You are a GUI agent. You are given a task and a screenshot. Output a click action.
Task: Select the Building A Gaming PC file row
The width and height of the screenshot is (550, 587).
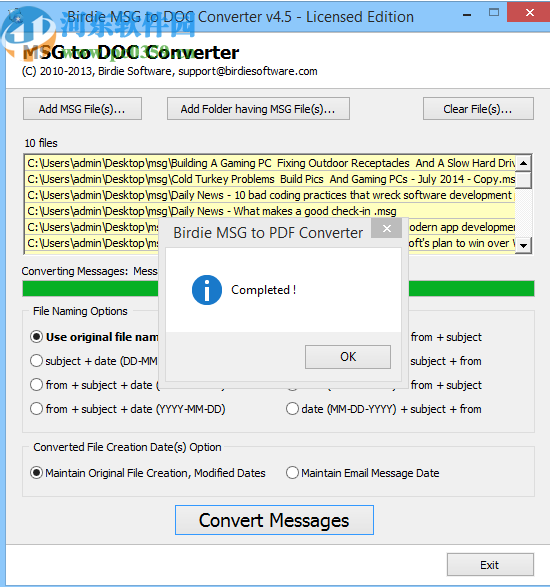tap(270, 163)
